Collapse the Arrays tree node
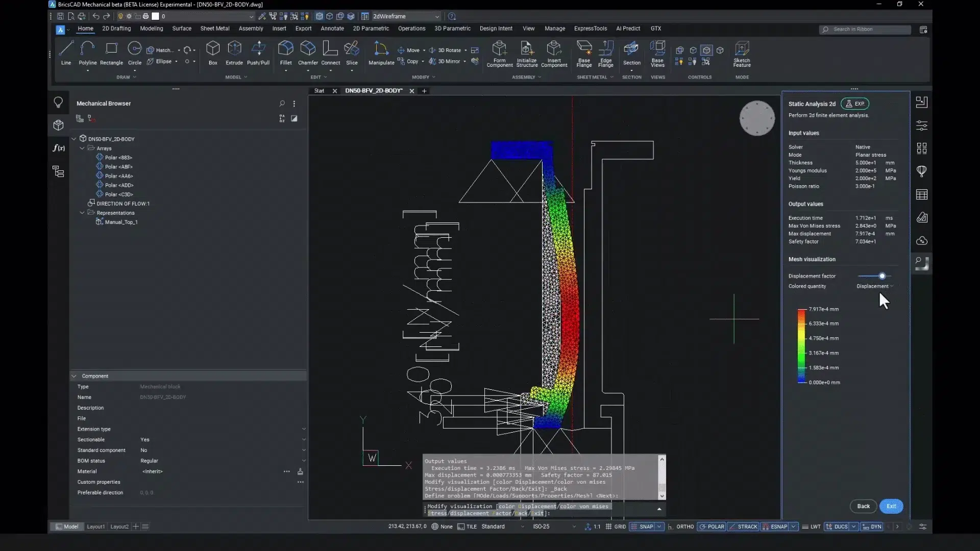Viewport: 980px width, 551px height. (x=82, y=148)
